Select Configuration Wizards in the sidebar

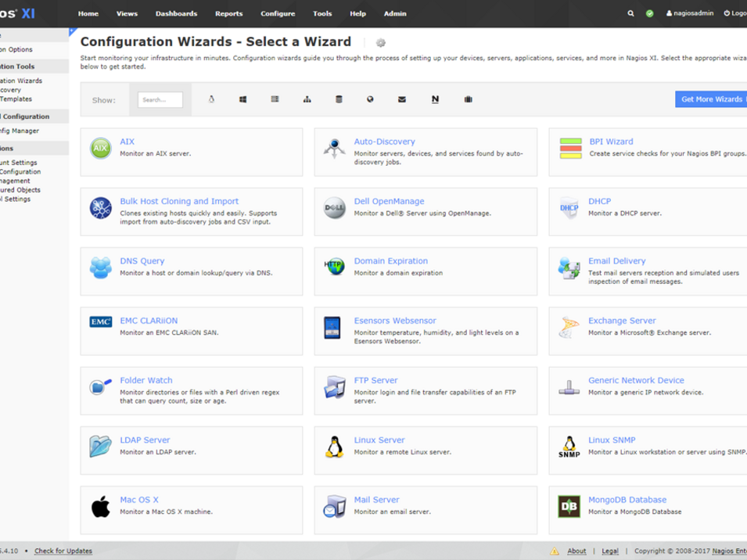(x=21, y=81)
